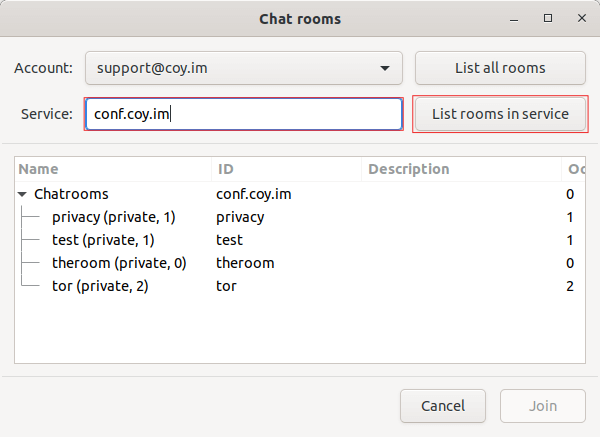Viewport: 600px width, 437px height.
Task: Click the Description column header
Action: coord(460,170)
